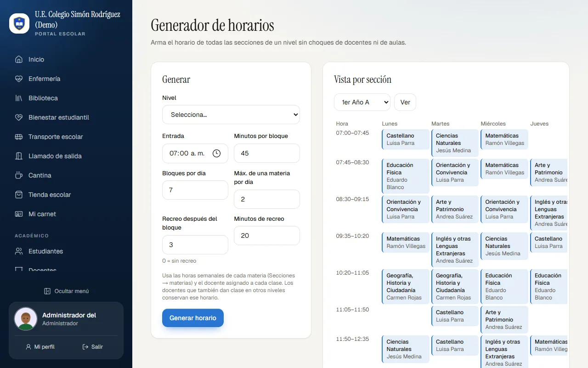The height and width of the screenshot is (368, 588).
Task: Click the Ocultar menú label
Action: (x=72, y=291)
